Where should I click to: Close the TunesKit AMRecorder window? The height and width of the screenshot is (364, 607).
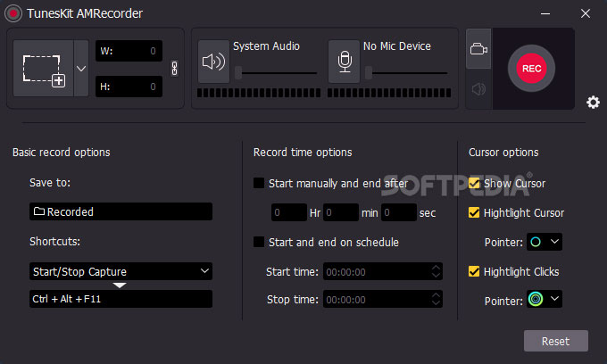point(586,13)
